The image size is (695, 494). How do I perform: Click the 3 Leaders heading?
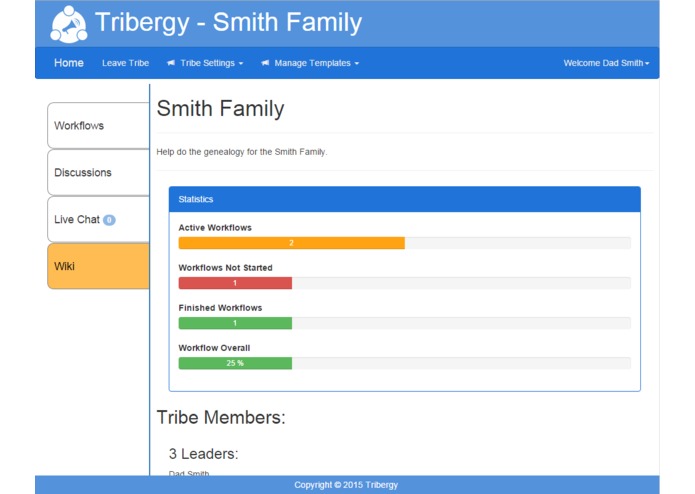[x=203, y=454]
